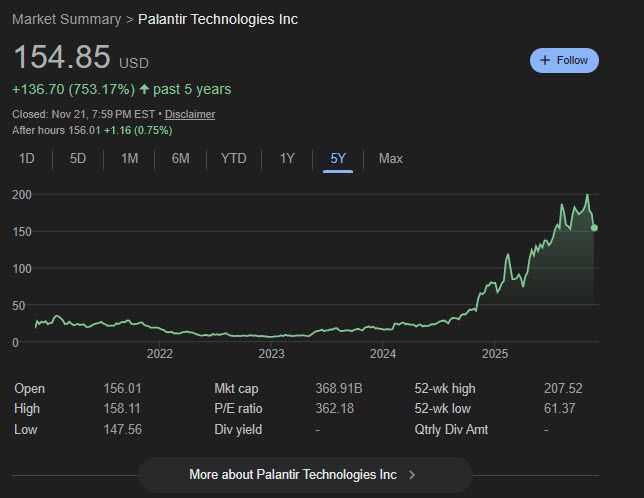Image resolution: width=644 pixels, height=498 pixels.
Task: Click the 52-wk high value 207.52
Action: pyautogui.click(x=563, y=388)
